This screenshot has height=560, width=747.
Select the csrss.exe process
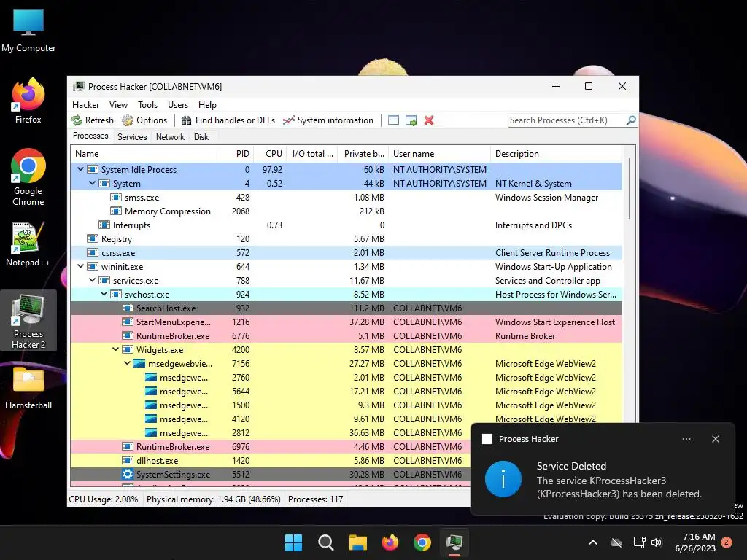pyautogui.click(x=347, y=253)
